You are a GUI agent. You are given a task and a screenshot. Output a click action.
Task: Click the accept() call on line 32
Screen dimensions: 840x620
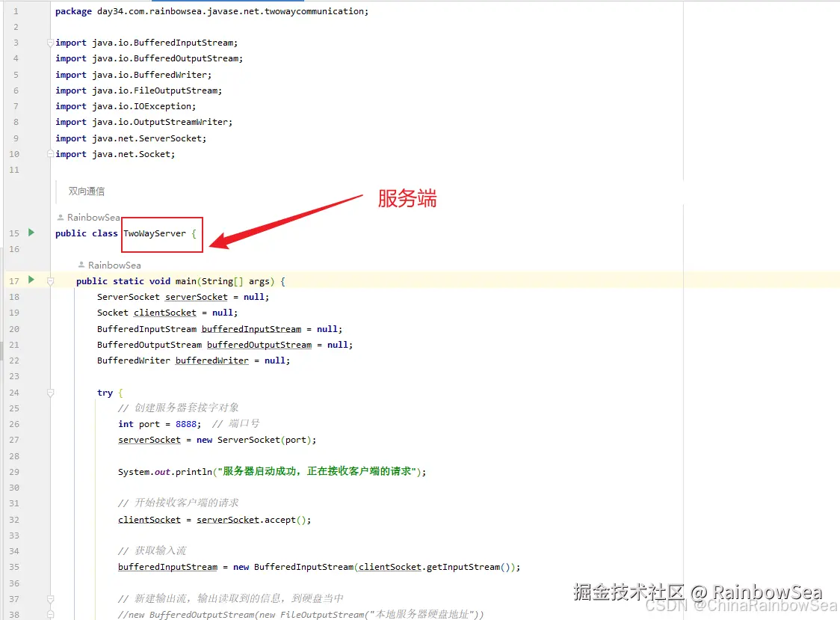pos(285,520)
